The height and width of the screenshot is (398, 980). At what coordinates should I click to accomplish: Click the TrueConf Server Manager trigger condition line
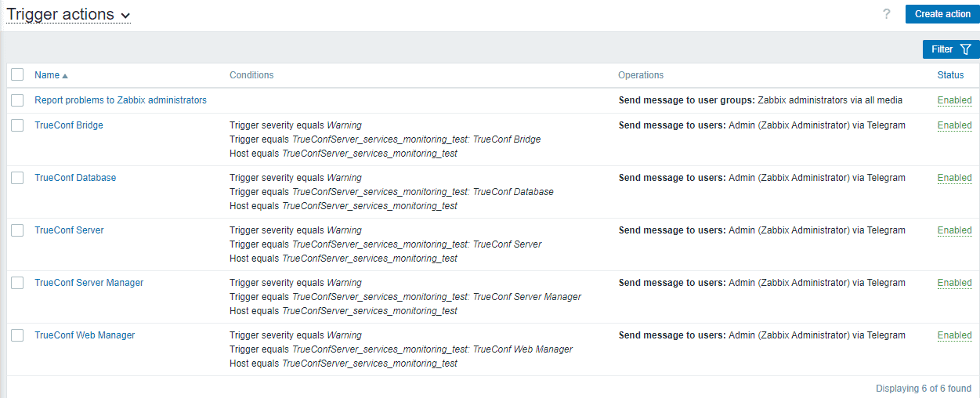coord(406,297)
